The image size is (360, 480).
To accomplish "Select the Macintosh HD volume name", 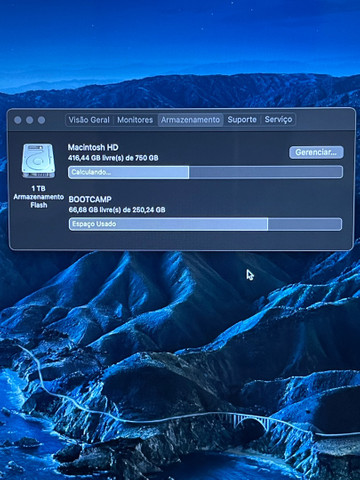I will pyautogui.click(x=93, y=147).
